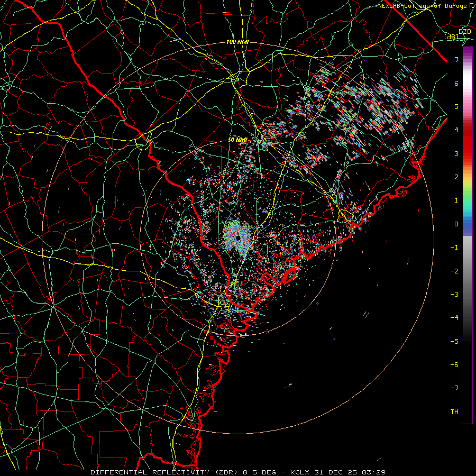
Task: Click the "7" value on the color scale
Action: pyautogui.click(x=456, y=59)
